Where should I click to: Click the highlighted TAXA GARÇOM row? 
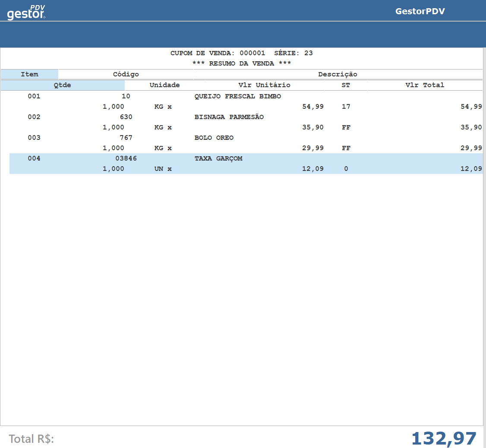[218, 158]
